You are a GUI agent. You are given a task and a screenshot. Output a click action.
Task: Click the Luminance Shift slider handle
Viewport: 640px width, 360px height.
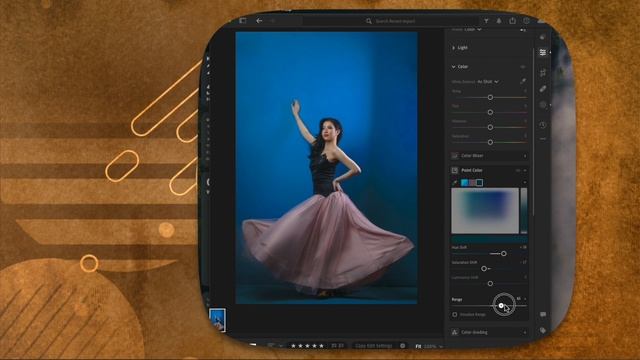[490, 283]
